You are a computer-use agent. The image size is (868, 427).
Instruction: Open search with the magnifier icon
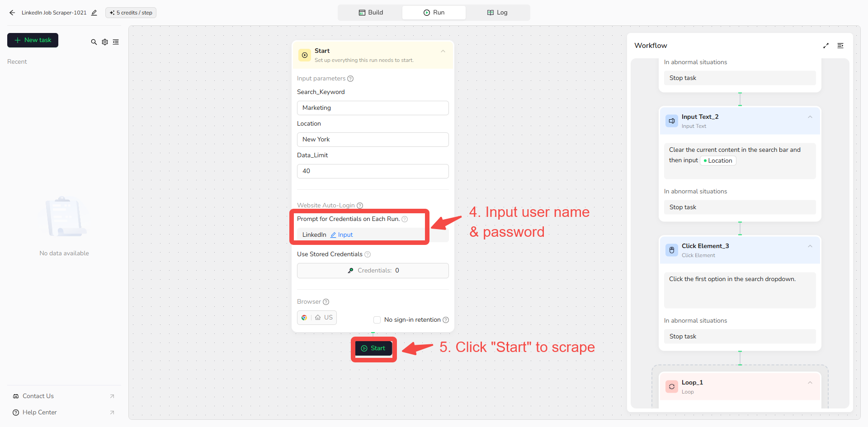click(x=94, y=42)
